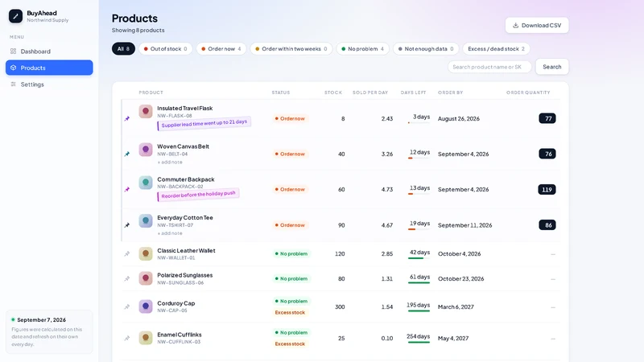644x362 pixels.
Task: Unpin the Insulated Travel Flask row
Action: point(127,118)
